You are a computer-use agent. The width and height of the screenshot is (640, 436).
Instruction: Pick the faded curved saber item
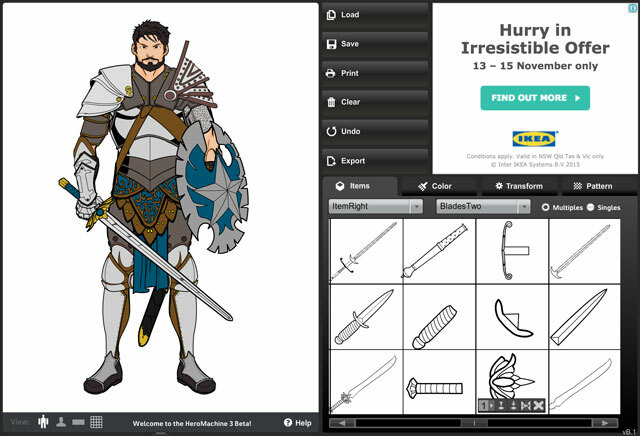584,382
